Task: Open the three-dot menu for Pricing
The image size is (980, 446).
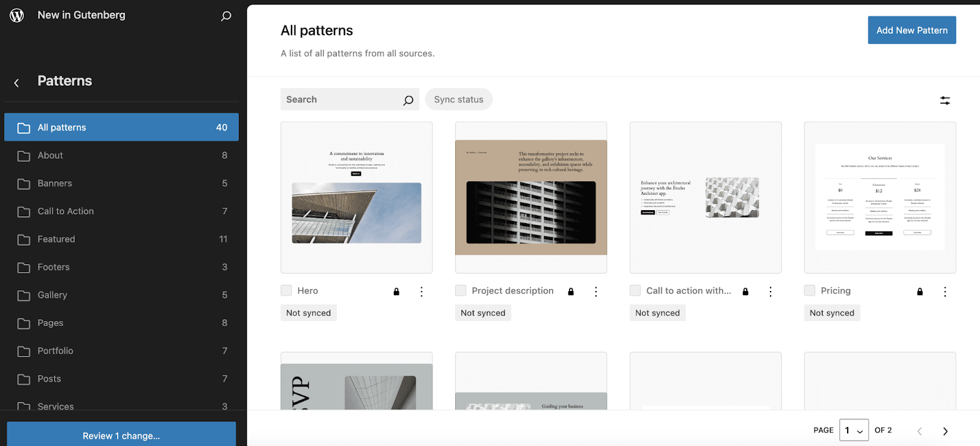Action: point(945,292)
